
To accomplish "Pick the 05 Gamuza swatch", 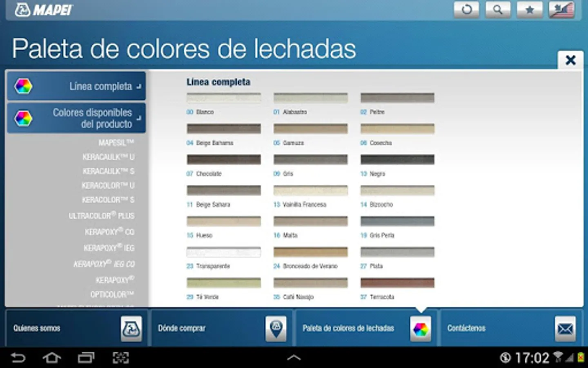I will (311, 129).
